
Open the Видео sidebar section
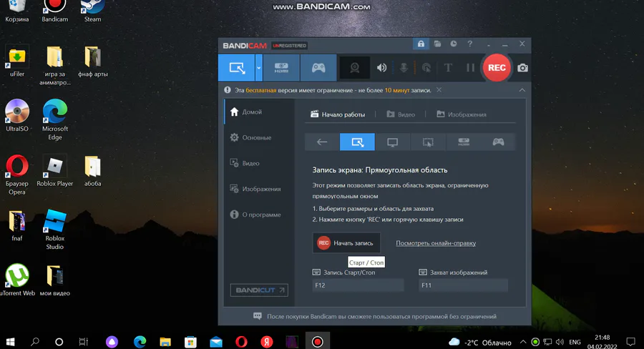click(260, 163)
